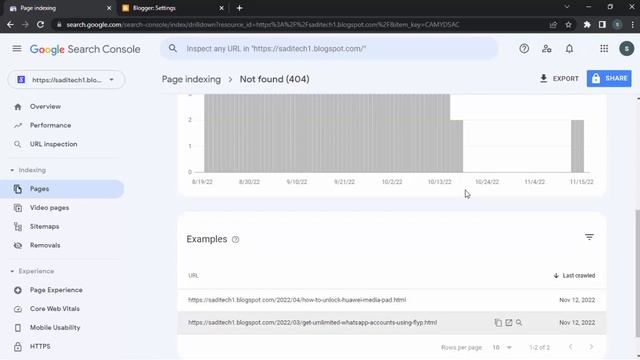Open the Google apps grid
Image resolution: width=640 pixels, height=360 pixels.
tap(604, 49)
